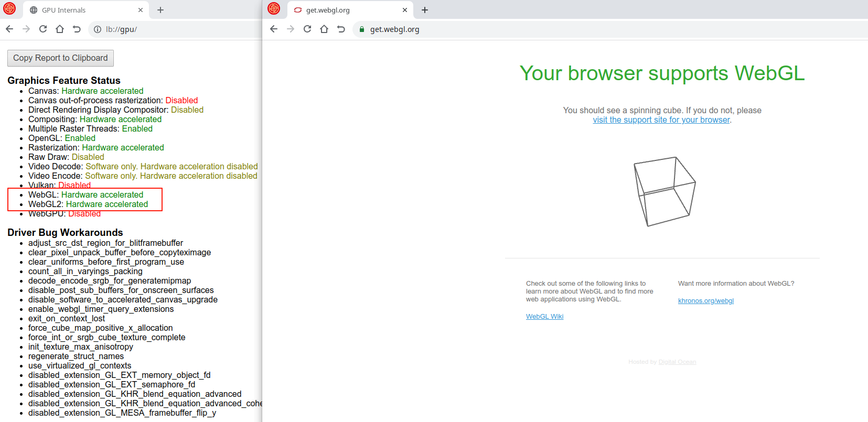This screenshot has height=422, width=868.
Task: Click the spinning WebGL cube canvas
Action: (665, 191)
